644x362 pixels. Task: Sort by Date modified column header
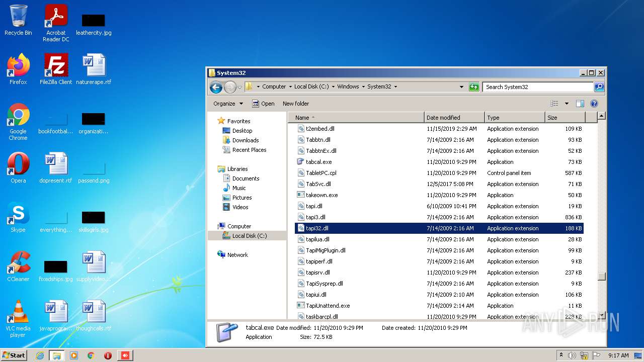[x=454, y=118]
